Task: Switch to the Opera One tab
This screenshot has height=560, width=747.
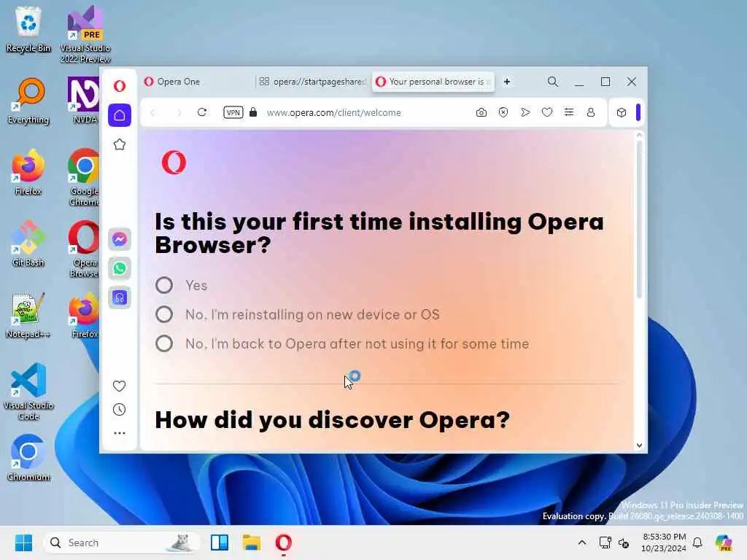Action: pyautogui.click(x=197, y=82)
